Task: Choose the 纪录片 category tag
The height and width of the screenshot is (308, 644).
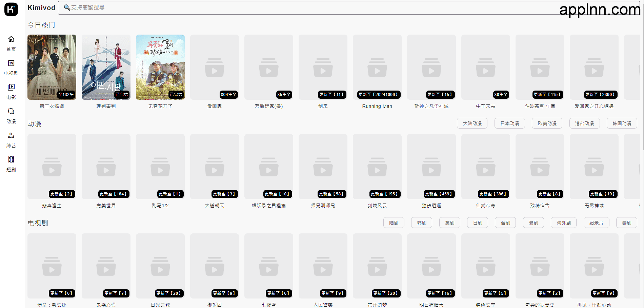Action: coord(596,223)
